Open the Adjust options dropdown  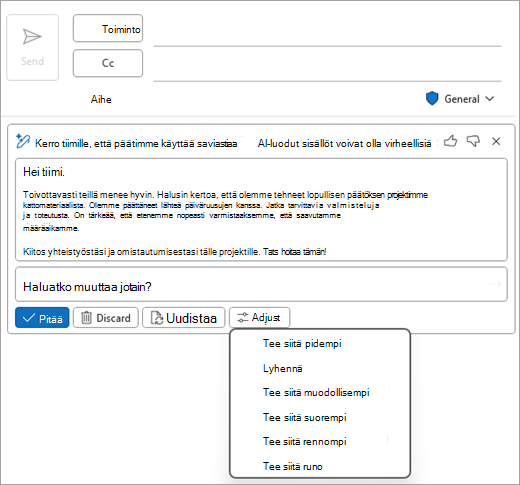point(259,317)
